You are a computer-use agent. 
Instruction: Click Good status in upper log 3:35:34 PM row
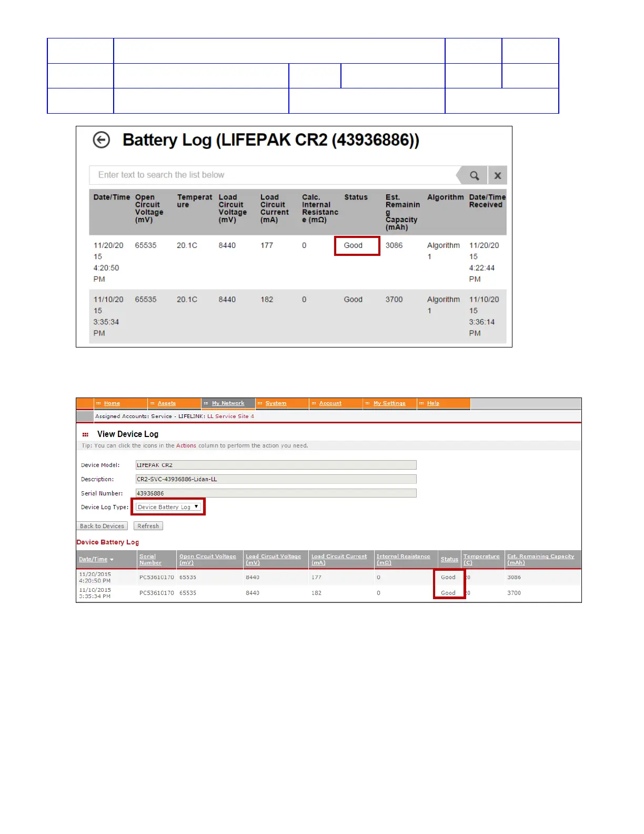pyautogui.click(x=353, y=300)
